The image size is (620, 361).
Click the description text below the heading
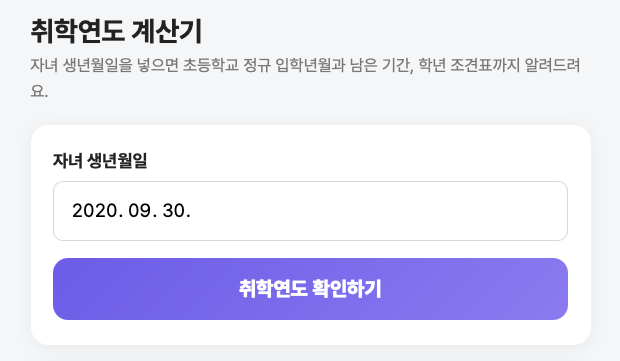point(305,78)
